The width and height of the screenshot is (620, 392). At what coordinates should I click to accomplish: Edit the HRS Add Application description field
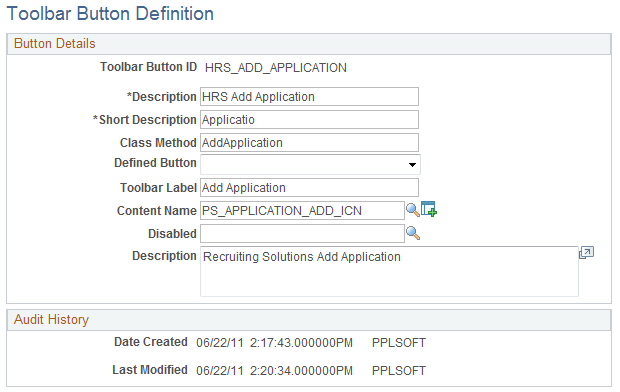(x=309, y=97)
